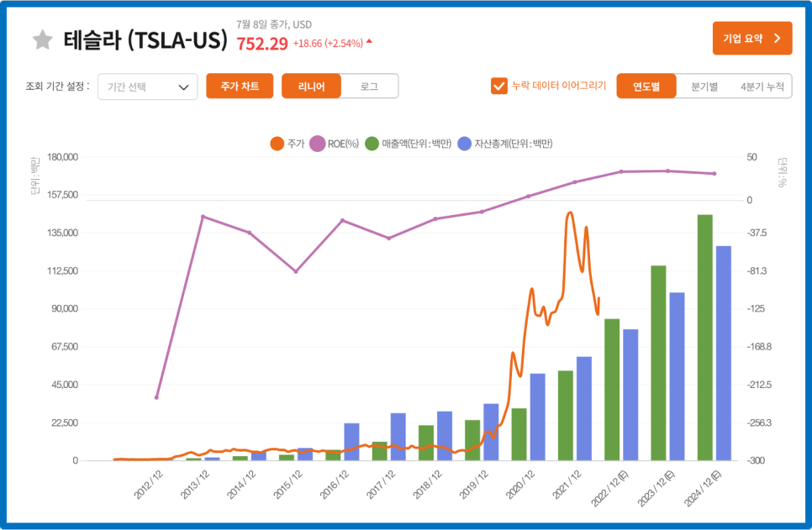Viewport: 812px width, 530px height.
Task: Click the 자산총계(단위:백만) legend label
Action: (x=514, y=144)
